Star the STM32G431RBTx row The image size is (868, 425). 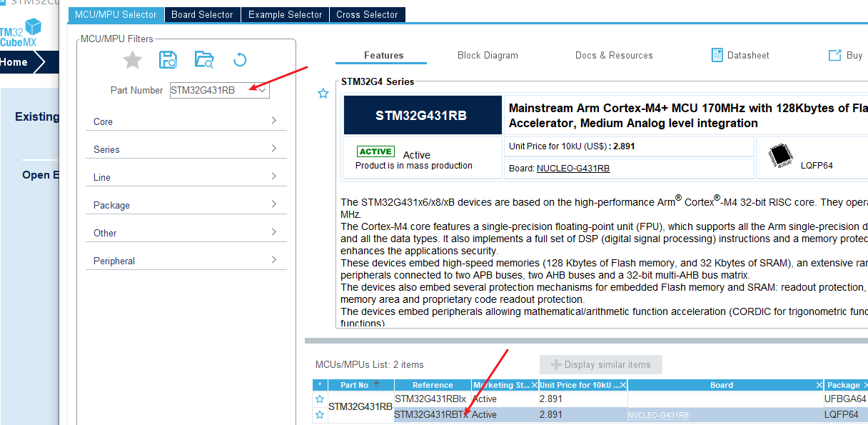[x=320, y=414]
